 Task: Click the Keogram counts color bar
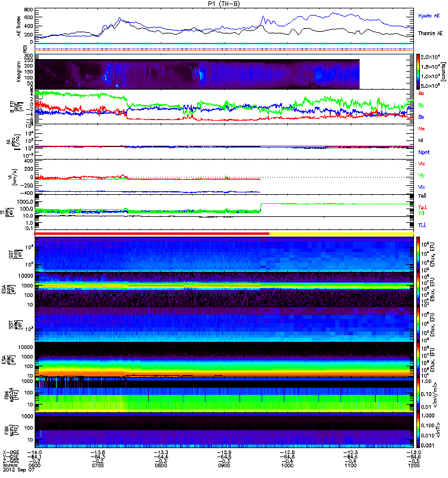click(418, 72)
